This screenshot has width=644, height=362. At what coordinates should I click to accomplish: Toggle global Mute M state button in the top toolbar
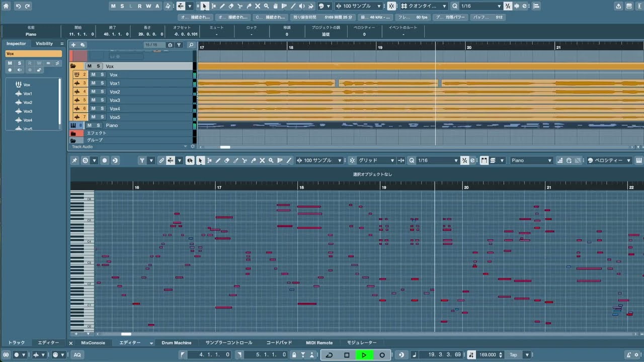point(113,6)
